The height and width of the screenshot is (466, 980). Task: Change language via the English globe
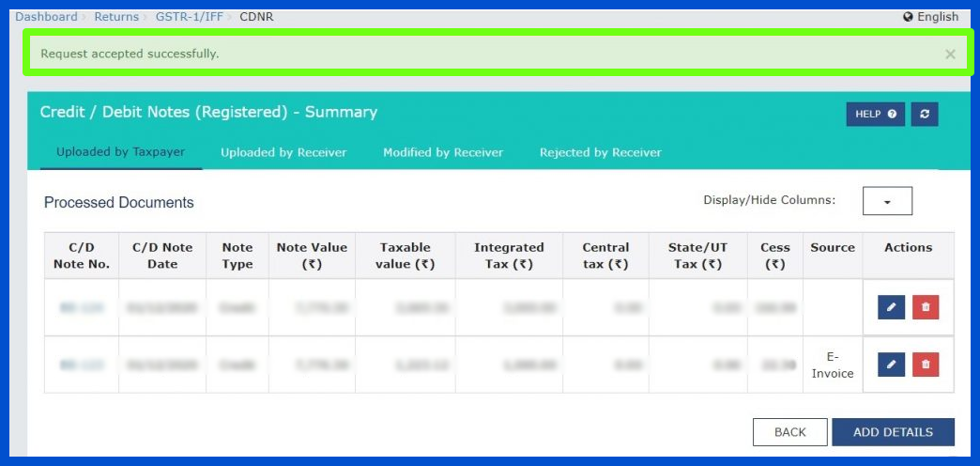coord(930,17)
